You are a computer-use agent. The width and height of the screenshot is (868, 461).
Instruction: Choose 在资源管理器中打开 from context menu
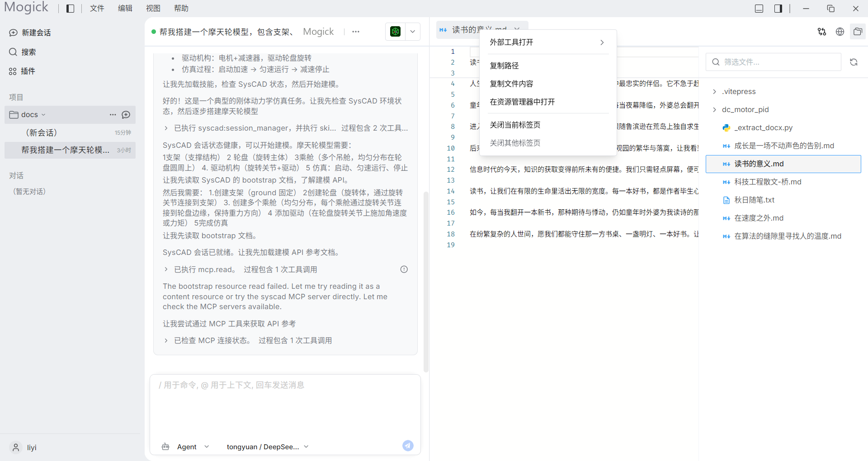pyautogui.click(x=548, y=102)
